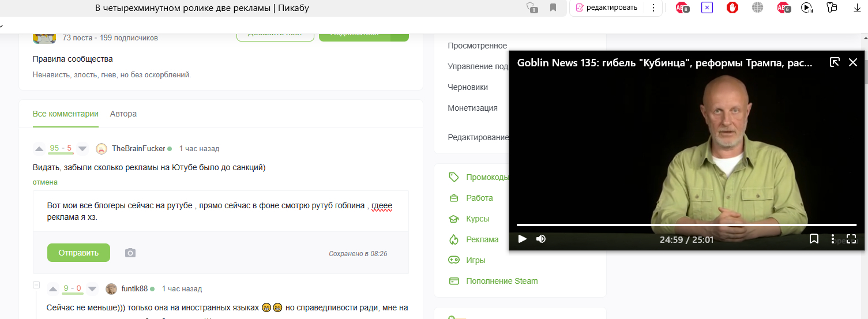Screen dimensions: 868x319
Task: Play the Goblin News video
Action: pos(522,239)
